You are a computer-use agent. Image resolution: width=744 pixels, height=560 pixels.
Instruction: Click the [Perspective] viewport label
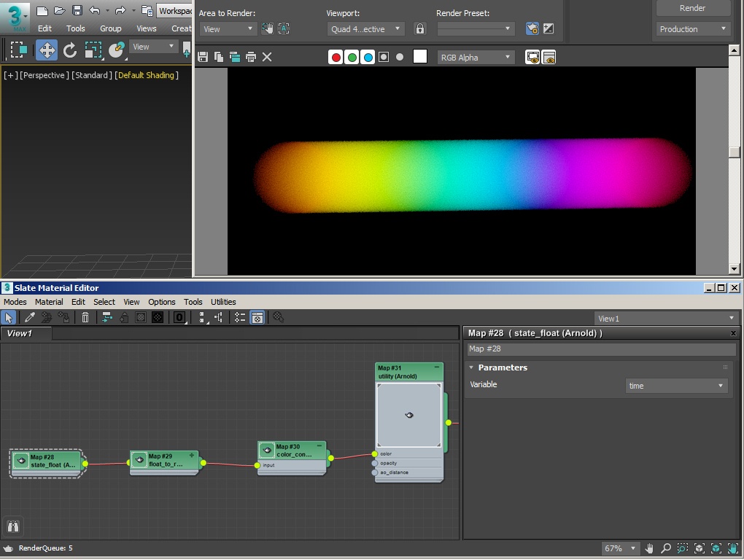point(44,75)
